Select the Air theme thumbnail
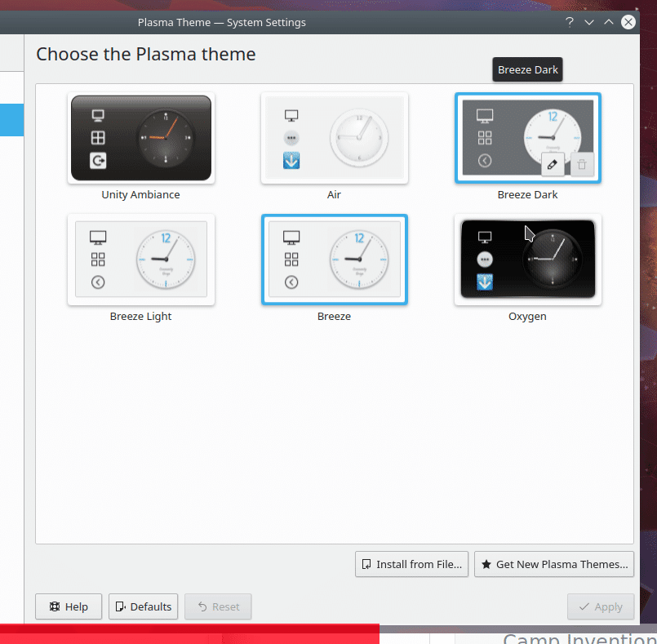Viewport: 657px width, 644px height. (334, 138)
